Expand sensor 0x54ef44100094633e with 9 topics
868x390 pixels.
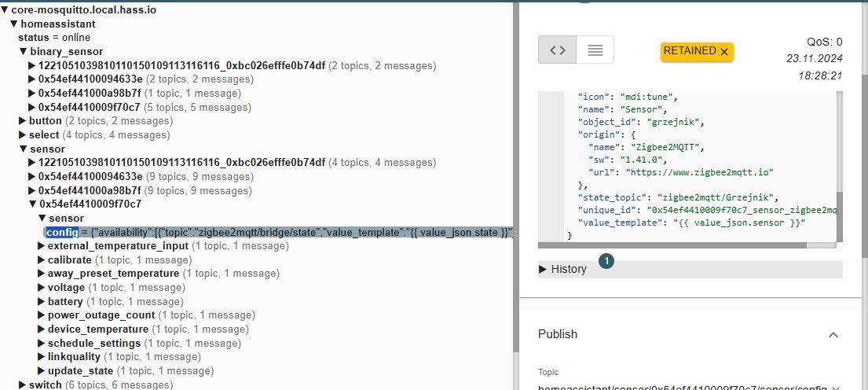point(32,177)
